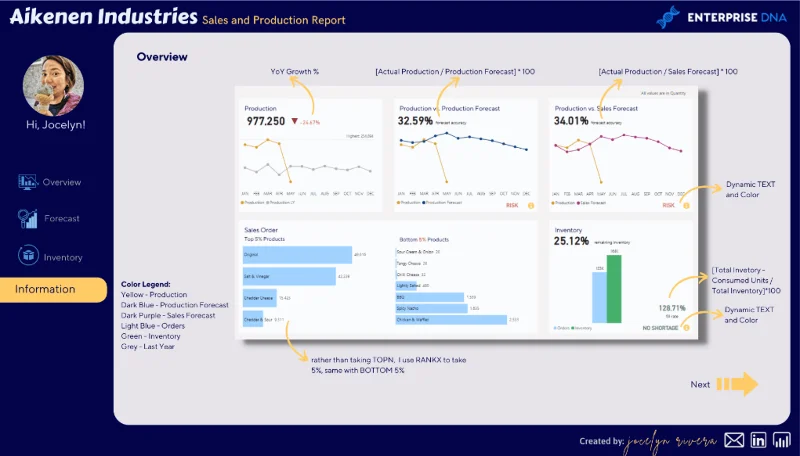Click the 32.59% forecast accuracy value
The image size is (800, 456).
click(415, 121)
